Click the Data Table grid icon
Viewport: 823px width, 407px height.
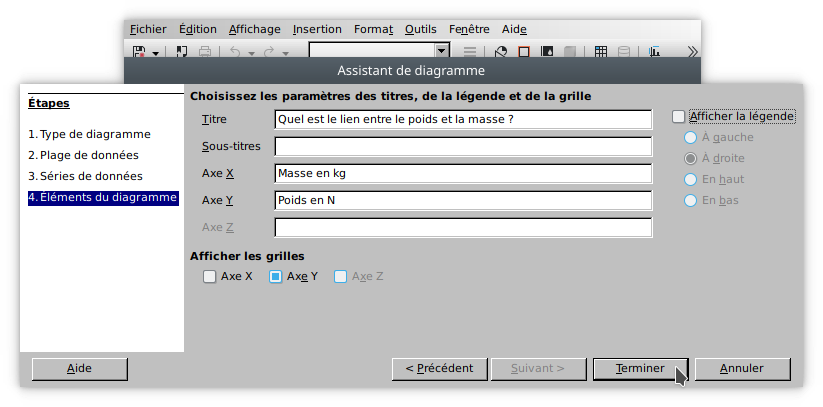click(601, 51)
